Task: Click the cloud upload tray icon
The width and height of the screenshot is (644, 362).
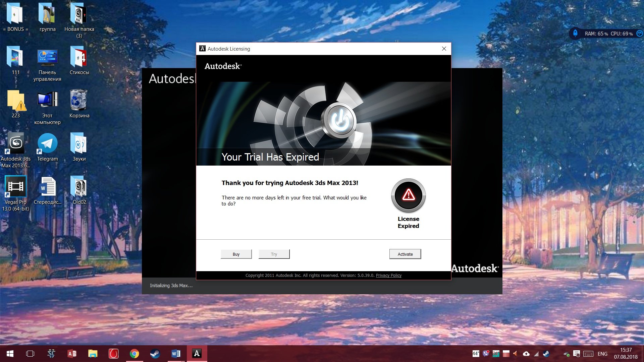Action: tap(526, 354)
